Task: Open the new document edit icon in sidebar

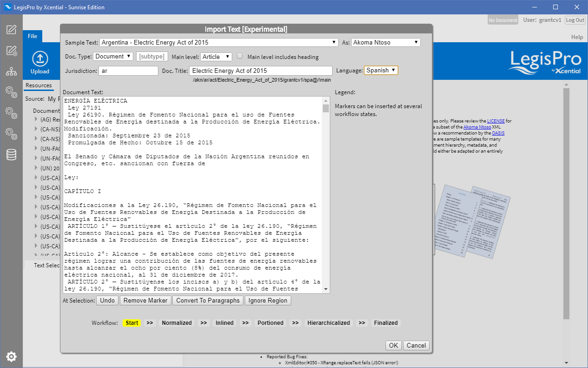Action: (x=11, y=30)
